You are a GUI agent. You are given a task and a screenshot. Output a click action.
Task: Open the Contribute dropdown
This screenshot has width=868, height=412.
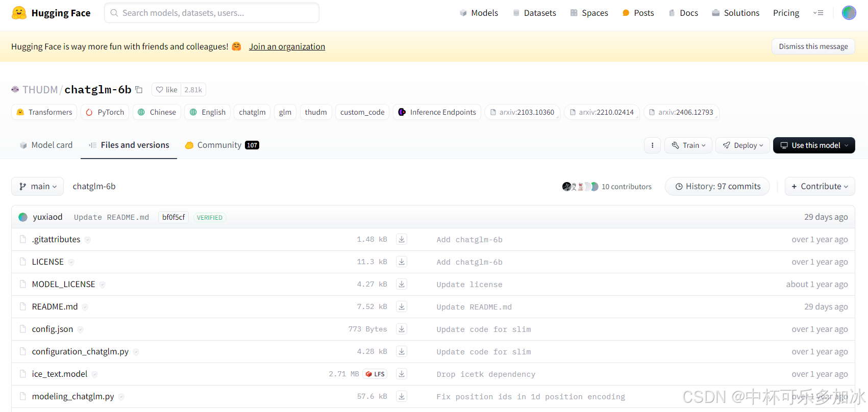[820, 187]
